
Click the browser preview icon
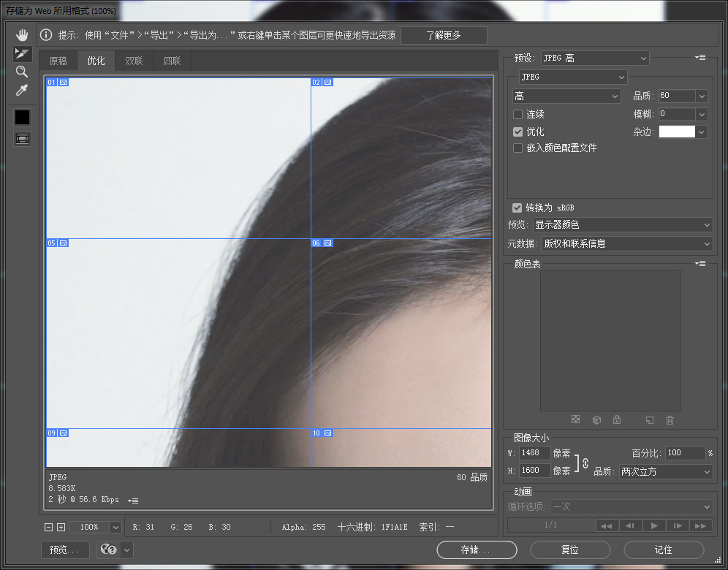click(x=109, y=550)
